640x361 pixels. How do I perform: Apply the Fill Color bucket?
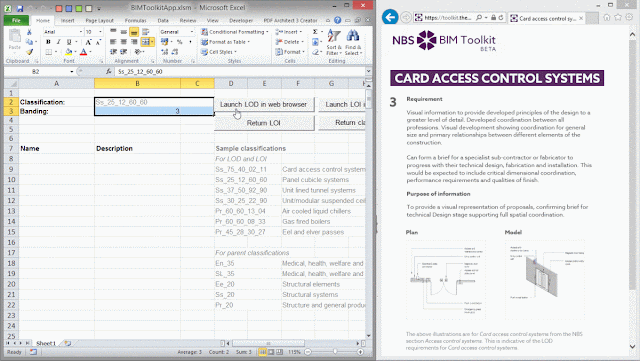pos(69,52)
